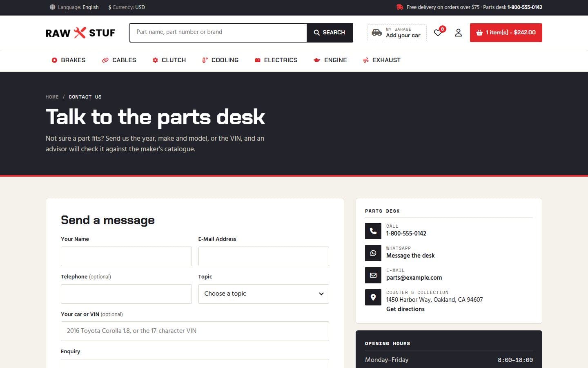This screenshot has height=368, width=588.
Task: Open the BRAKES menu
Action: click(69, 60)
